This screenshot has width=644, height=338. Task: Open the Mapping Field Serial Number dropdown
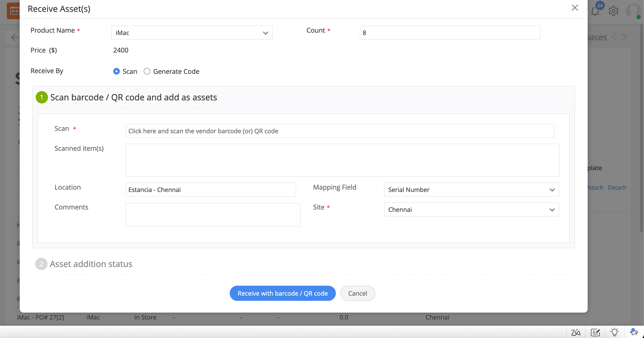[471, 190]
